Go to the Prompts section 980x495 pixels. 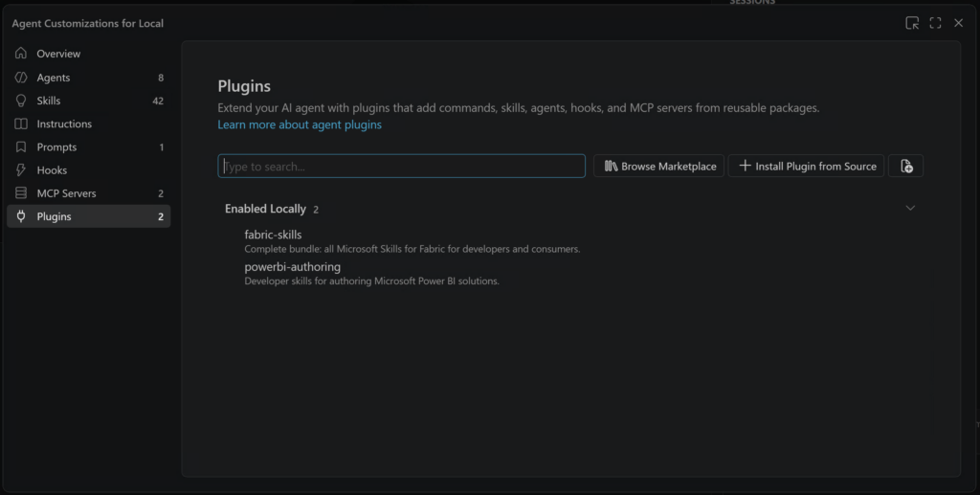pyautogui.click(x=89, y=146)
